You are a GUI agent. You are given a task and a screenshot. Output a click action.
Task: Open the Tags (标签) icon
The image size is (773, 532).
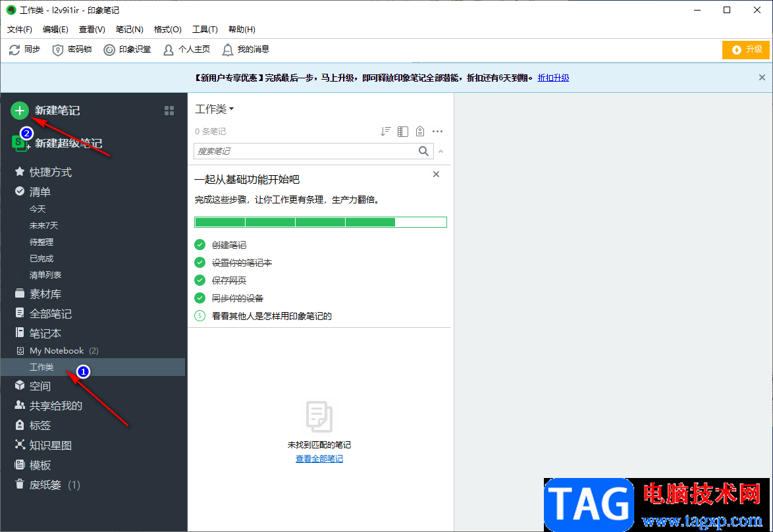20,425
